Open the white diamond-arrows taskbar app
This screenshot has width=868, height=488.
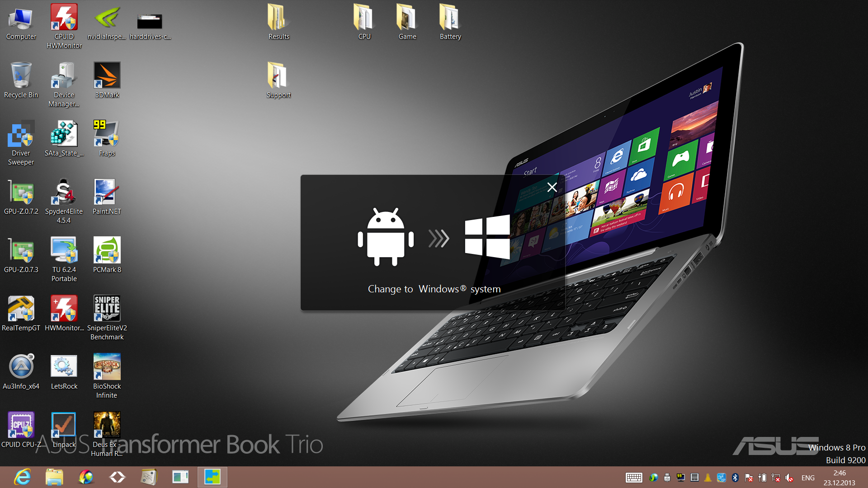118,477
